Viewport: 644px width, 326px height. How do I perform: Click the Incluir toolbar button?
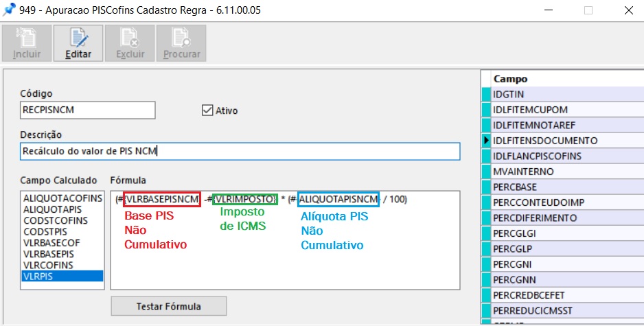(x=27, y=43)
